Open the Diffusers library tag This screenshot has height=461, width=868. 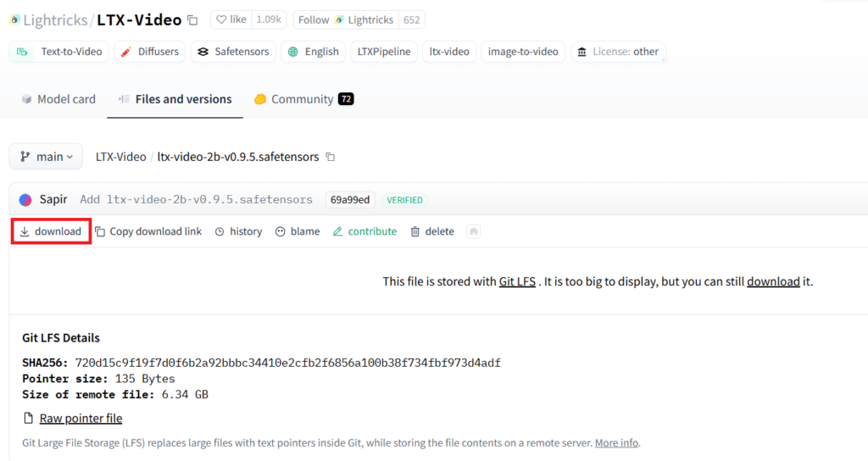point(148,52)
